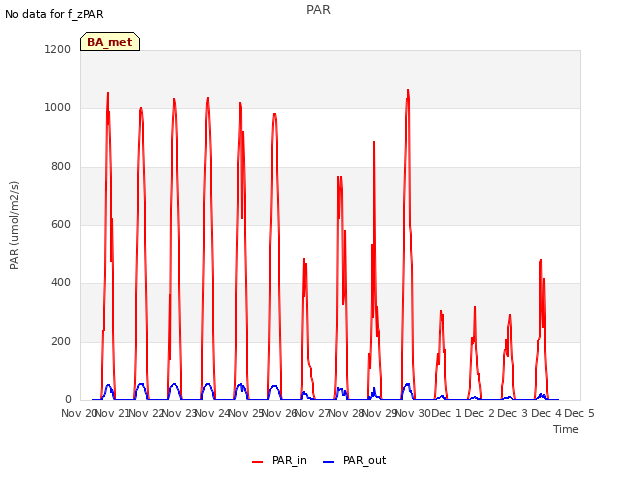This screenshot has height=480, width=640.
Task: Click the 0 y-axis tick label
Action: 68,399
